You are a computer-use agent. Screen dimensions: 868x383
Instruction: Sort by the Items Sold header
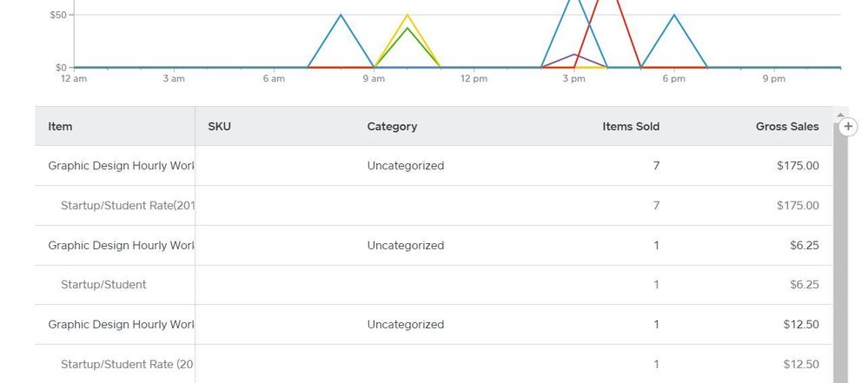click(x=631, y=127)
